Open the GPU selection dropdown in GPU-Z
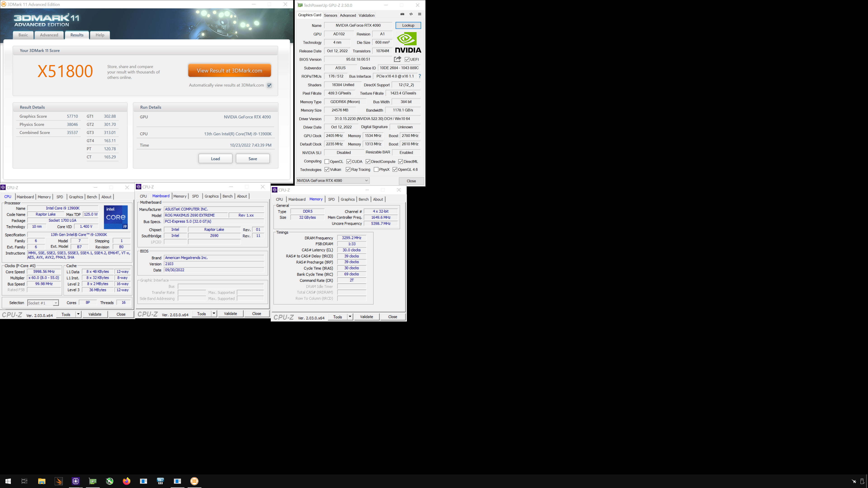868x488 pixels. point(333,181)
